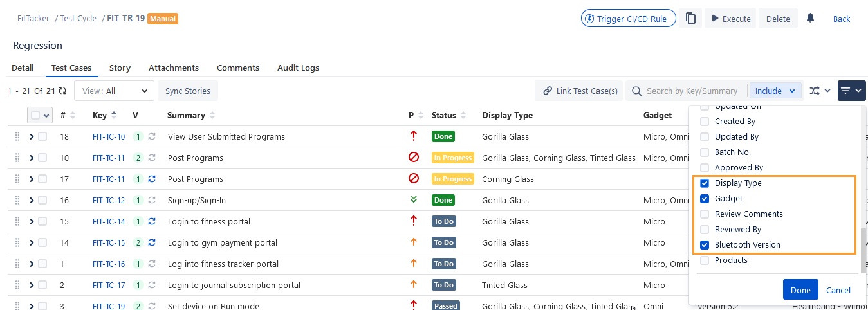Open the Audit Logs tab
The width and height of the screenshot is (868, 310).
[298, 68]
